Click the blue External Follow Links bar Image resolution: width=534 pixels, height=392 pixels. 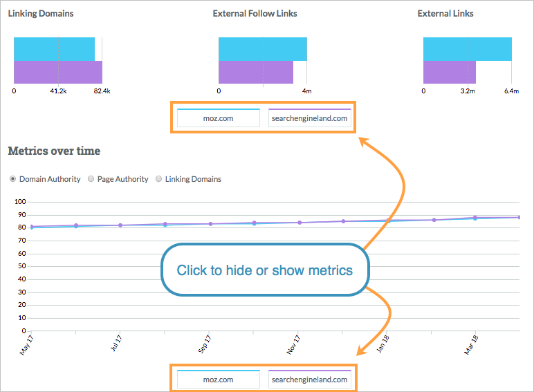pyautogui.click(x=263, y=49)
